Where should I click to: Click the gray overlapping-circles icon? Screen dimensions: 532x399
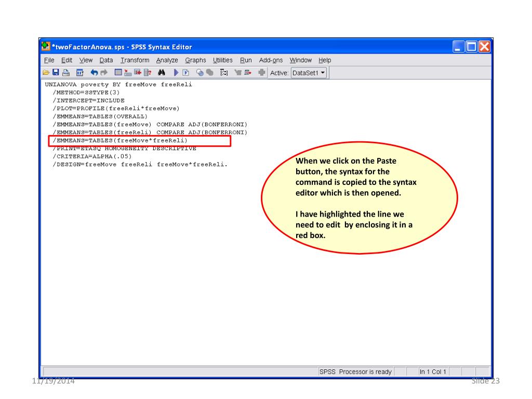coord(210,73)
